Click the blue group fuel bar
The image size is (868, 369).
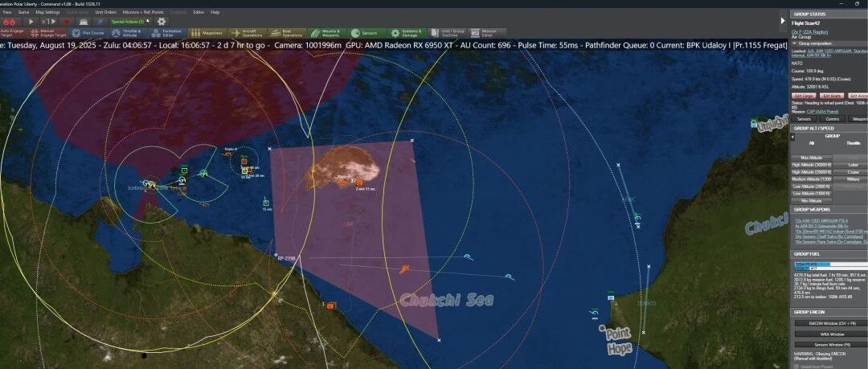point(812,265)
